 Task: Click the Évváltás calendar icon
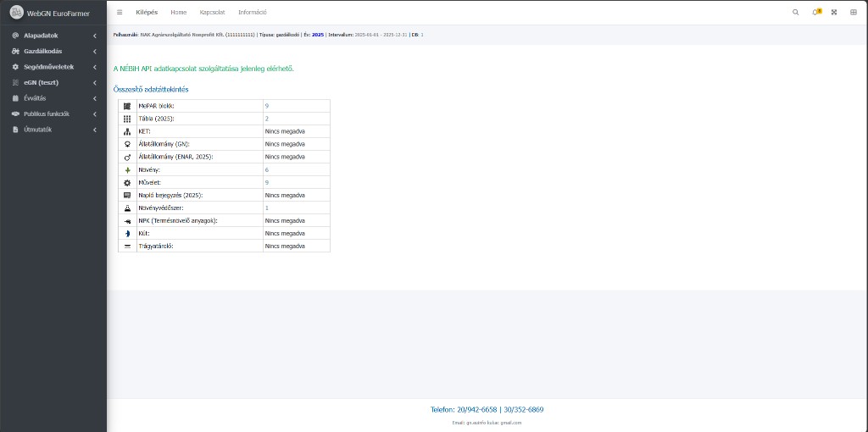(15, 98)
